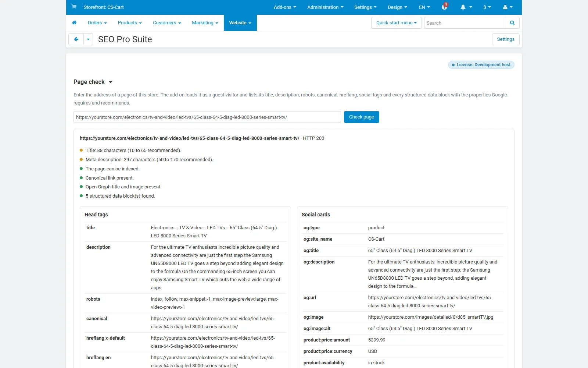
Task: Open the Administration dropdown
Action: (325, 7)
